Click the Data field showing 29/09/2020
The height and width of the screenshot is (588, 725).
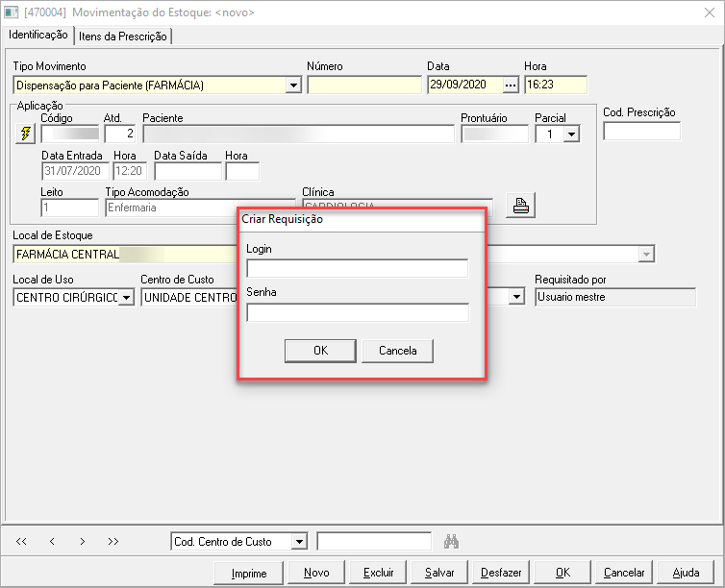465,86
